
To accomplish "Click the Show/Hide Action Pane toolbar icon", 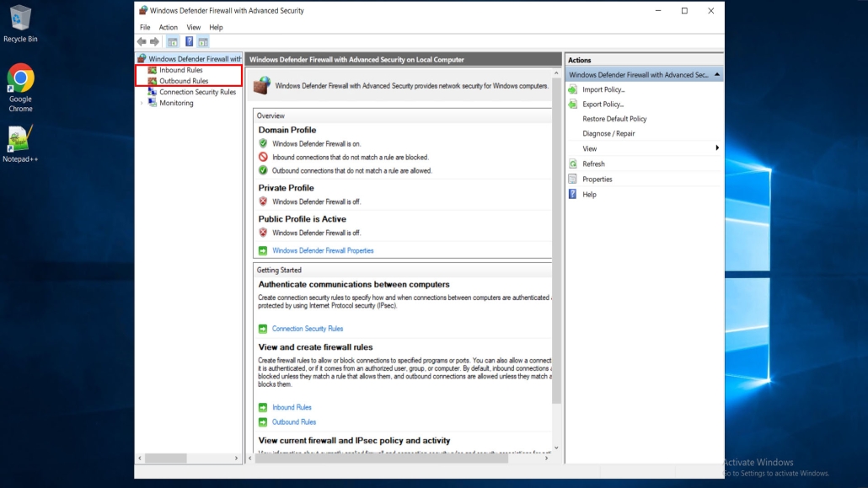I will [x=203, y=41].
